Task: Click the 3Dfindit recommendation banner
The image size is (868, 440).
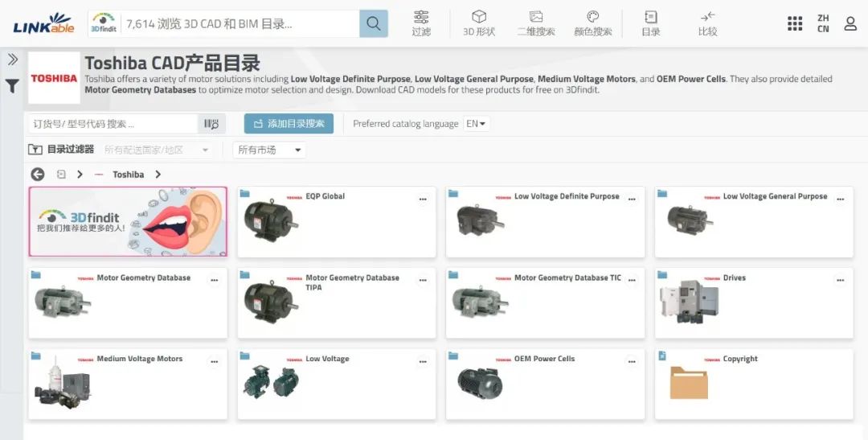Action: tap(128, 222)
